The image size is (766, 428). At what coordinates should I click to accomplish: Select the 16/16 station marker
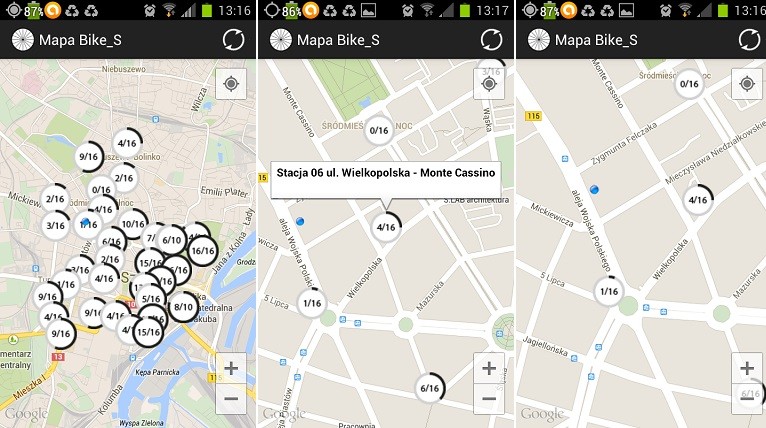[201, 250]
